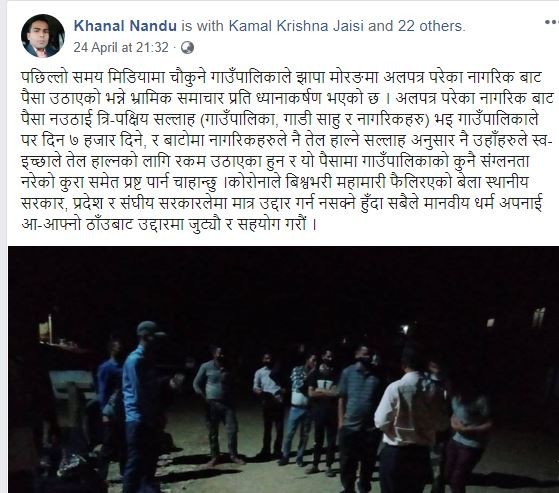Click the post's last line ending सहयोग गरौं
The width and height of the screenshot is (559, 493).
tap(169, 224)
